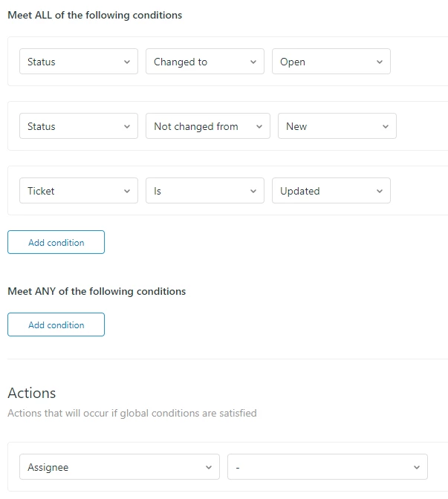This screenshot has height=499, width=448.
Task: Add condition under 'Meet ANY' section
Action: pyautogui.click(x=56, y=325)
